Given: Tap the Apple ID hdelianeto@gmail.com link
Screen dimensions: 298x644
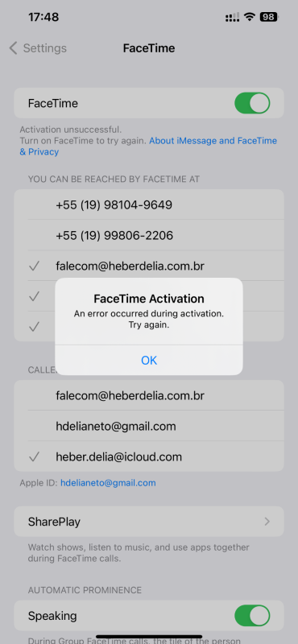Looking at the screenshot, I should point(108,483).
